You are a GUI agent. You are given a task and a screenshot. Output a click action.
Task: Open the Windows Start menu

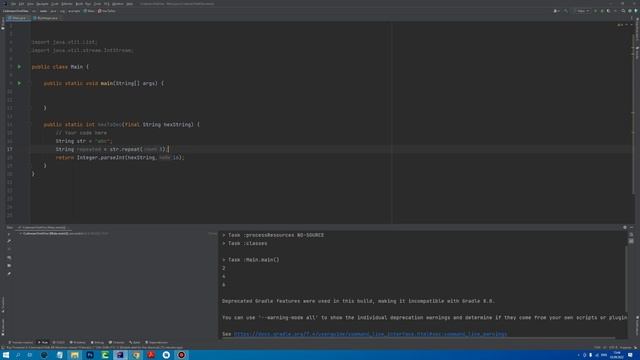[6, 355]
